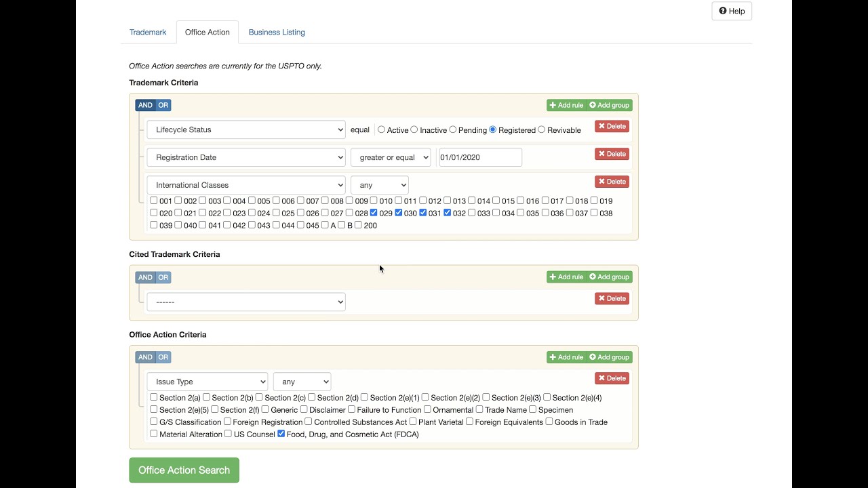Open the greater or equal operator dropdown
Image resolution: width=868 pixels, height=488 pixels.
tap(391, 157)
